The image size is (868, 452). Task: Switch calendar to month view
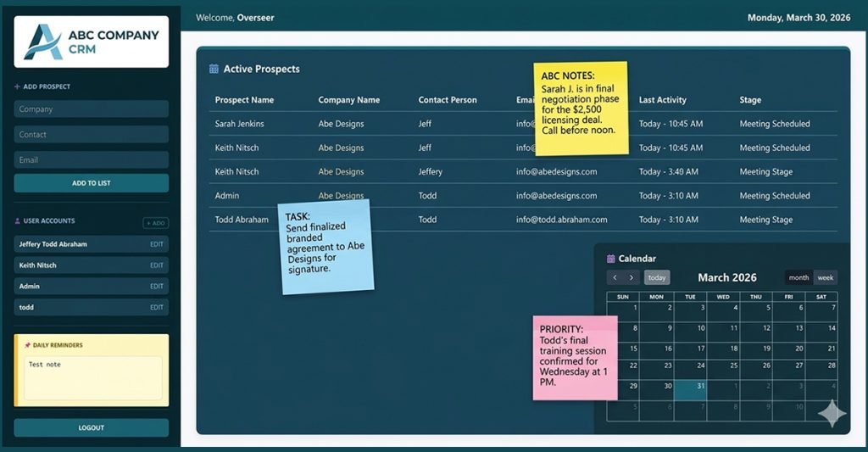(798, 277)
